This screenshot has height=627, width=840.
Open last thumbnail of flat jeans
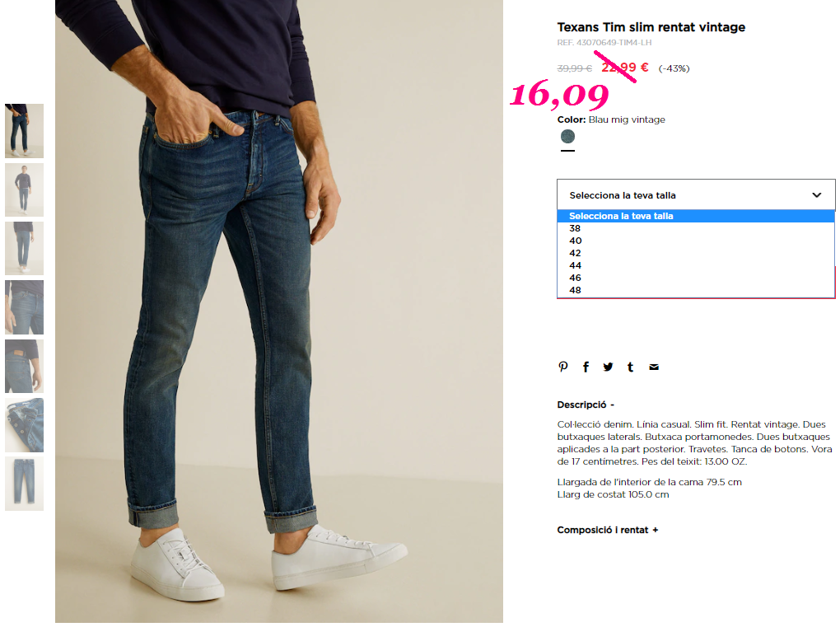click(24, 484)
